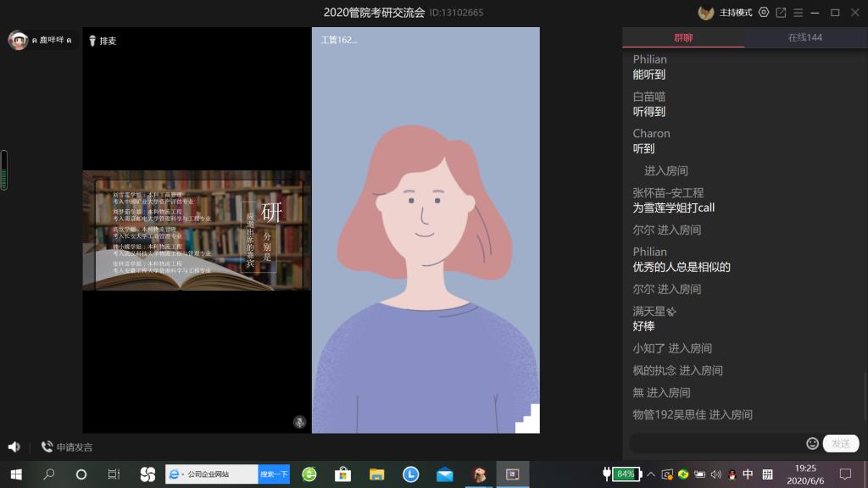Open the emoji picker in chat input
Screen dimensions: 868x488
click(812, 443)
